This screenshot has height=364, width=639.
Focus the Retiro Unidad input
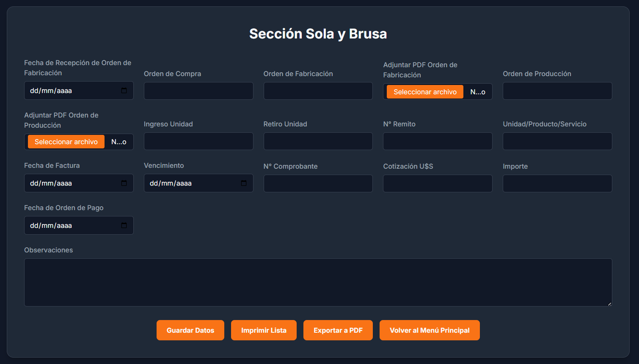coord(318,141)
